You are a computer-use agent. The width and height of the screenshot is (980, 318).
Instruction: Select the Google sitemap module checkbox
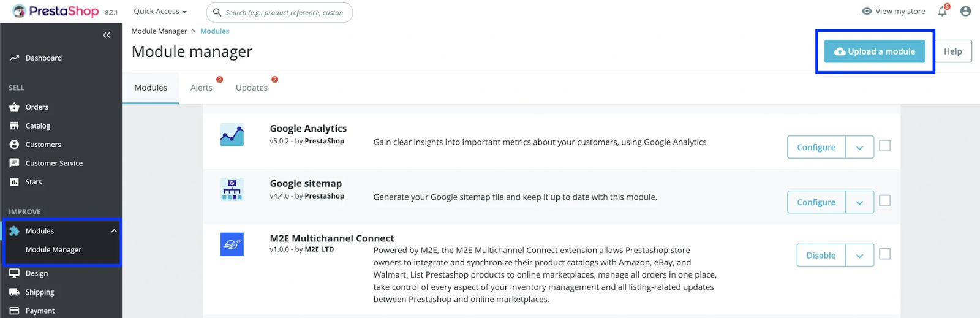(x=884, y=201)
